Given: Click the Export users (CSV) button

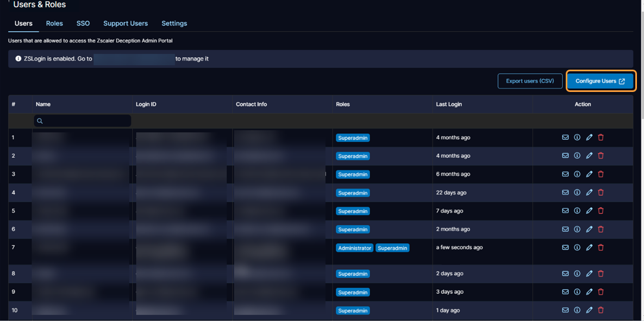Looking at the screenshot, I should pos(530,81).
